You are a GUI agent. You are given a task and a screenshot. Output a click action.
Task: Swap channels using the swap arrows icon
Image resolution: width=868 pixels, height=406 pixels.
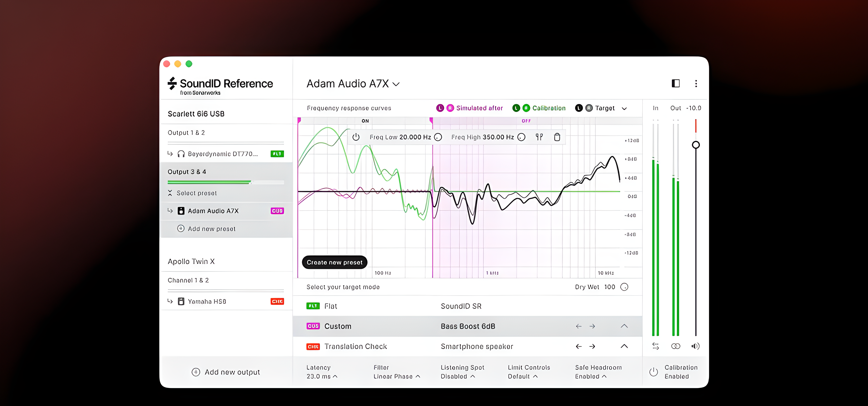[655, 346]
